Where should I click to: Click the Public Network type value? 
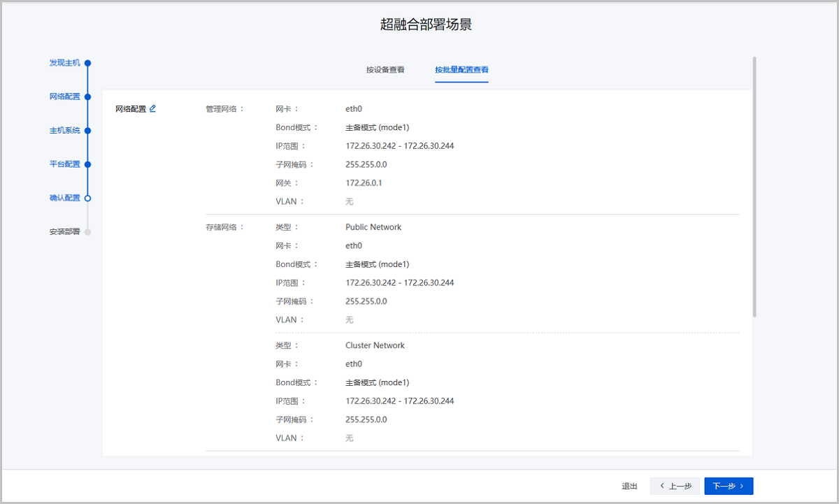tap(373, 227)
